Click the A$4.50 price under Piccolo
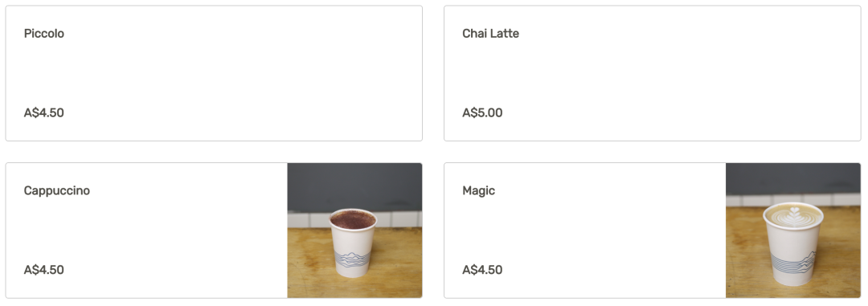Viewport: 868px width, 306px height. point(43,113)
